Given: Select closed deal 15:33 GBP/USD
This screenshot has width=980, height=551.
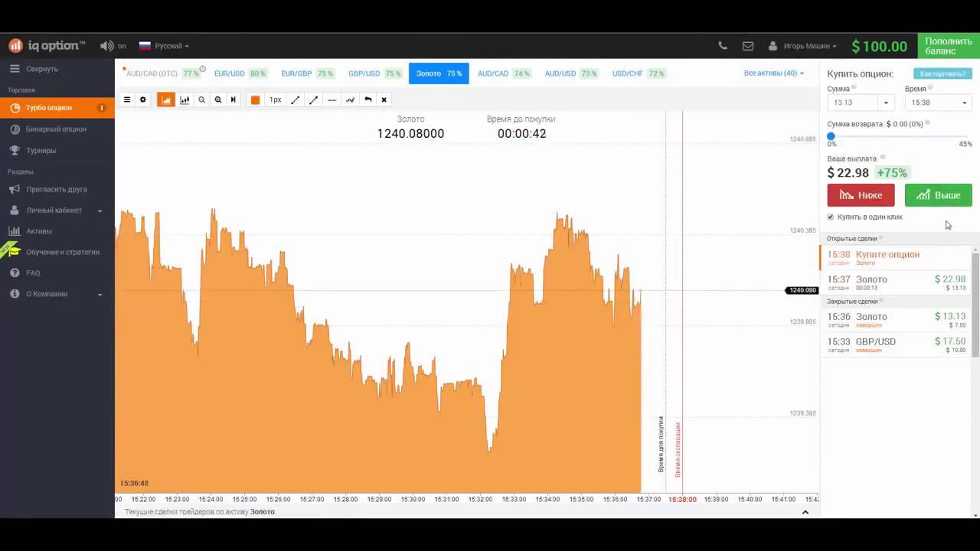Looking at the screenshot, I should click(x=896, y=345).
